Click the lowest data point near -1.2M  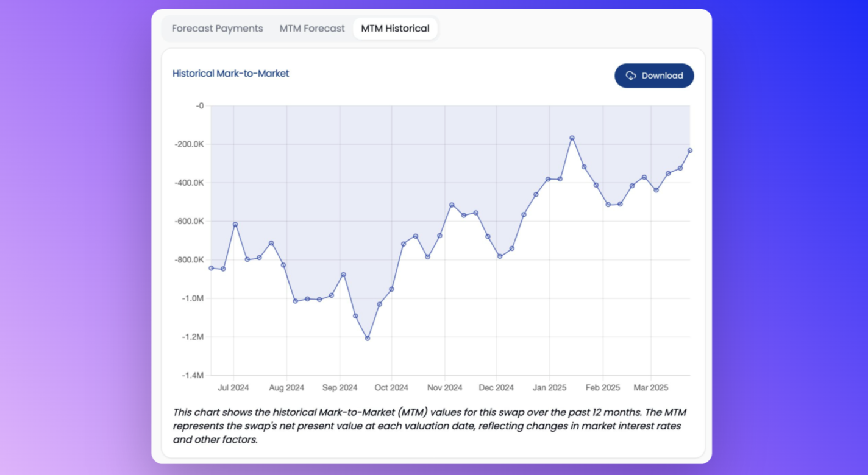click(368, 338)
